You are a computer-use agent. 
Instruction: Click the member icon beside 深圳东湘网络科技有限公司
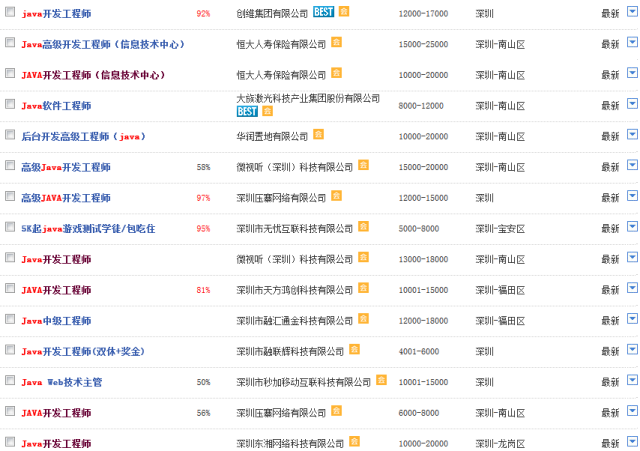tap(354, 441)
